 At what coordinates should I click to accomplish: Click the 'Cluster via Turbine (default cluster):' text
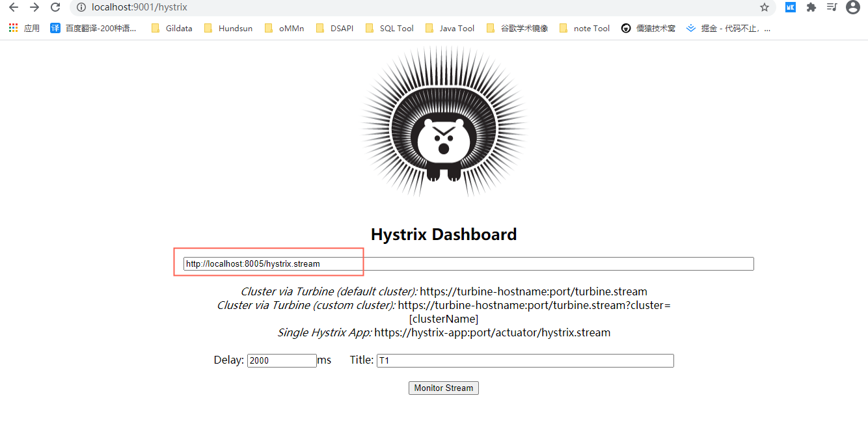(x=329, y=291)
